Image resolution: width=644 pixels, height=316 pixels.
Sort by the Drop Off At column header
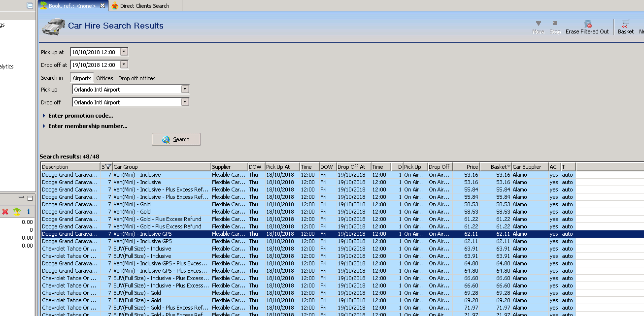click(353, 167)
